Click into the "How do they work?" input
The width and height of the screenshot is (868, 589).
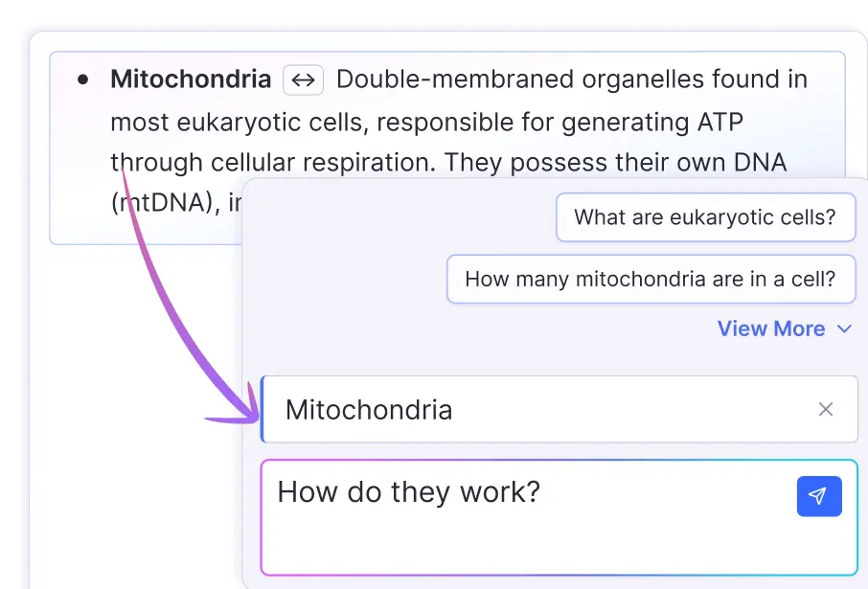(x=409, y=492)
